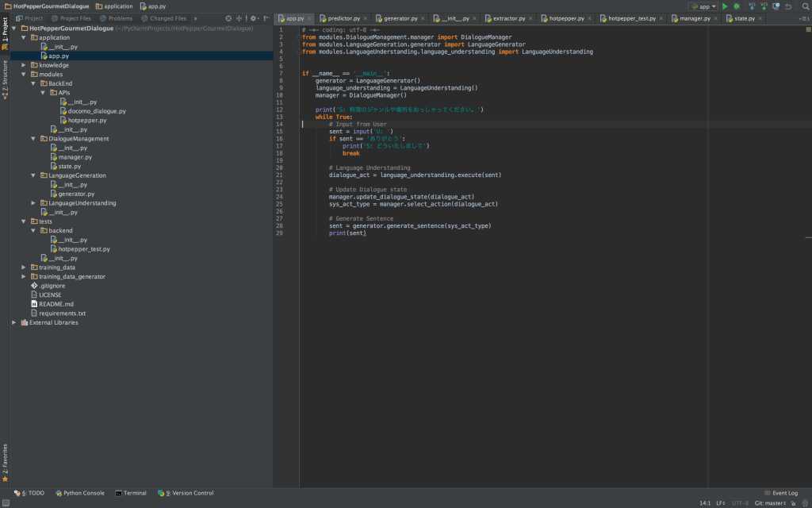Expand the training_data folder
The height and width of the screenshot is (508, 812).
coord(23,267)
